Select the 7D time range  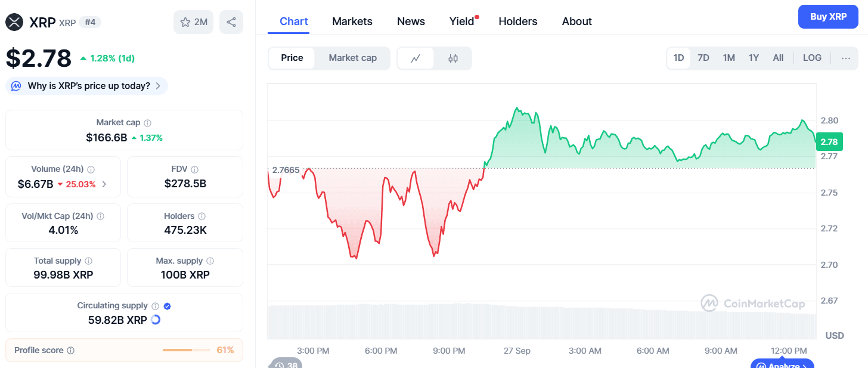[x=703, y=58]
